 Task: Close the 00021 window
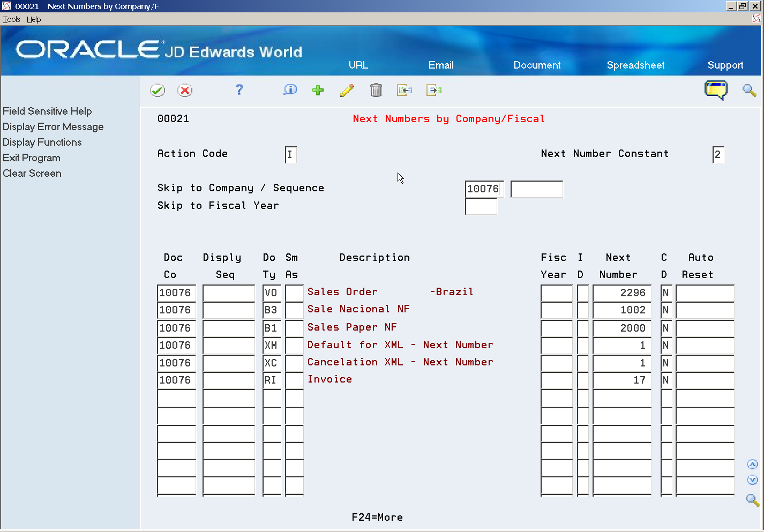click(x=755, y=6)
